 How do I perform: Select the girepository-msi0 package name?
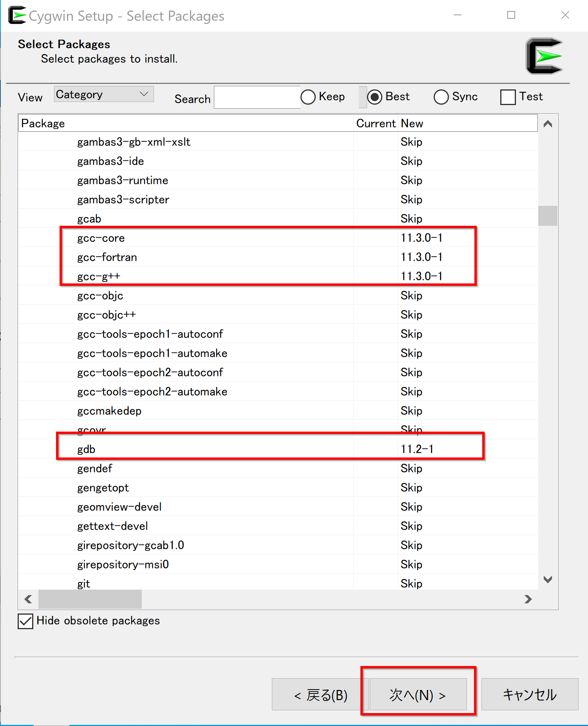[x=123, y=564]
